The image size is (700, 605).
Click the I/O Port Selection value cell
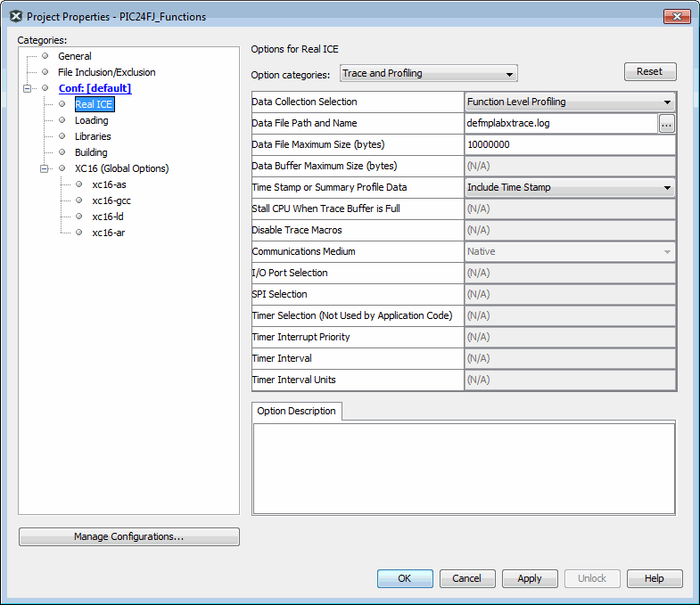click(x=570, y=273)
